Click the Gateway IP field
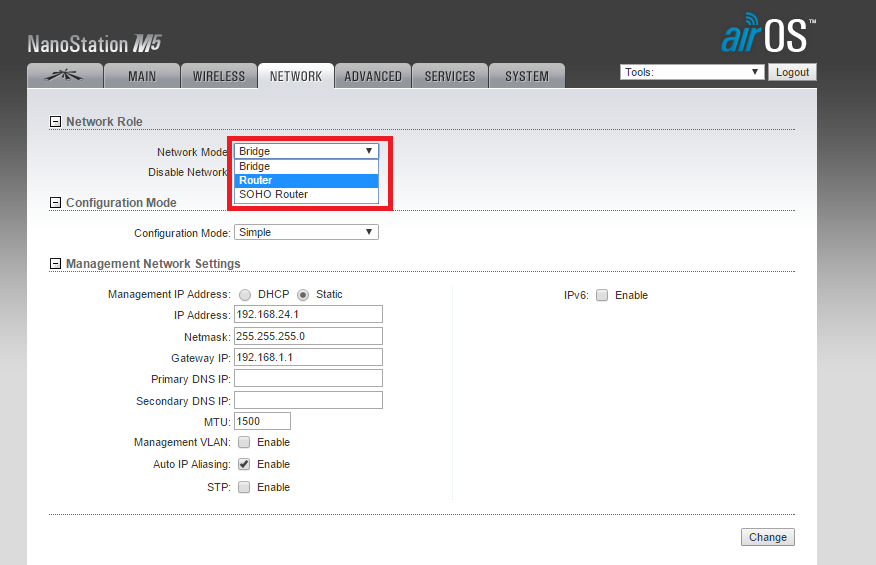876x565 pixels. point(308,357)
